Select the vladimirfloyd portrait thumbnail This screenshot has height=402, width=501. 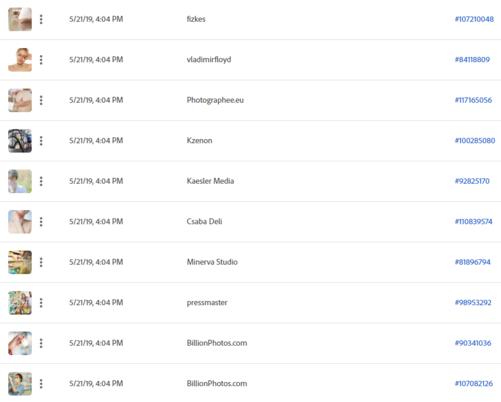(x=20, y=60)
